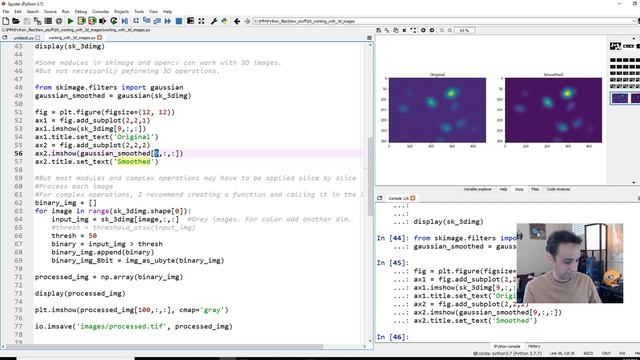Step into function in debugger

click(x=147, y=21)
